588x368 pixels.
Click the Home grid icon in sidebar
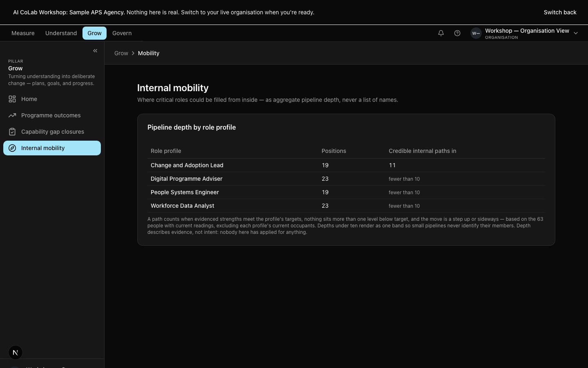click(x=12, y=99)
